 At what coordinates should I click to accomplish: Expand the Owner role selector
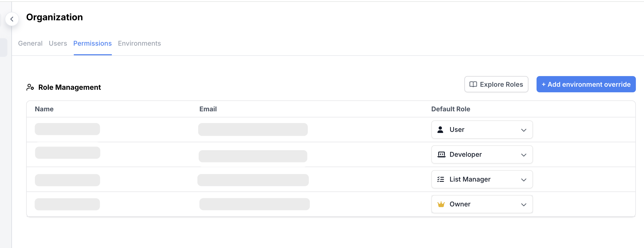523,205
